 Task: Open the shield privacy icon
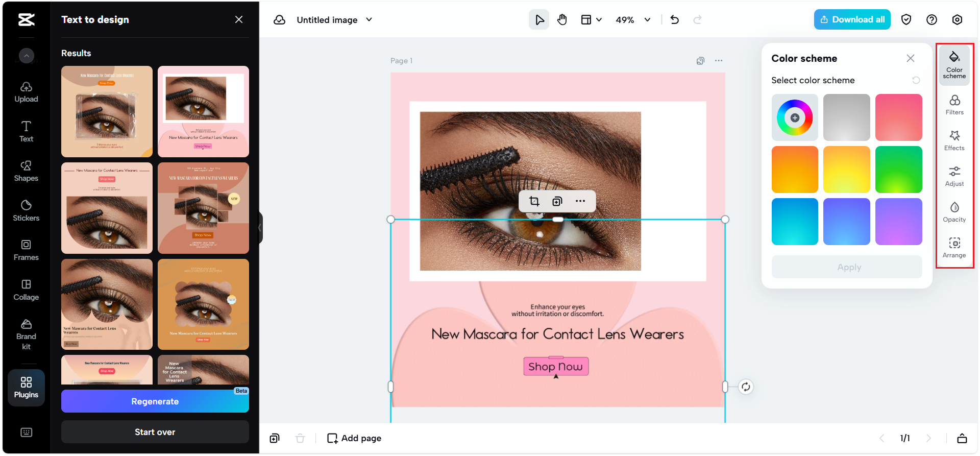pyautogui.click(x=906, y=19)
